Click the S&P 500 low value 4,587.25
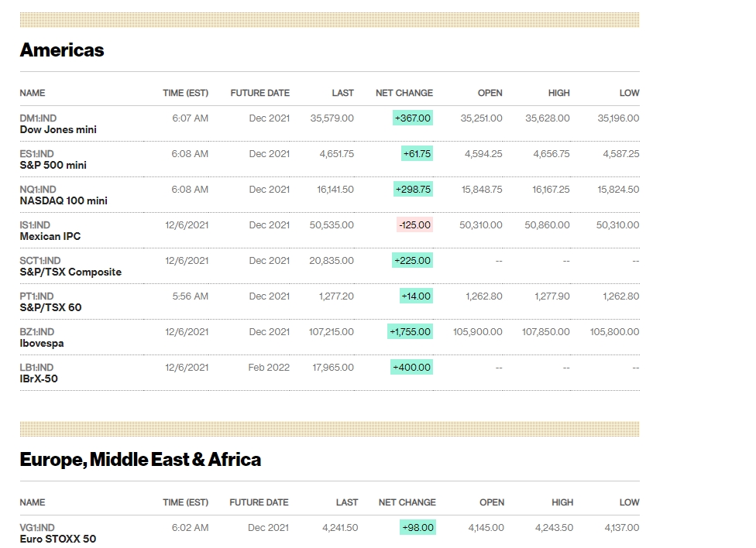Viewport: 756px width, 548px height. (x=621, y=154)
